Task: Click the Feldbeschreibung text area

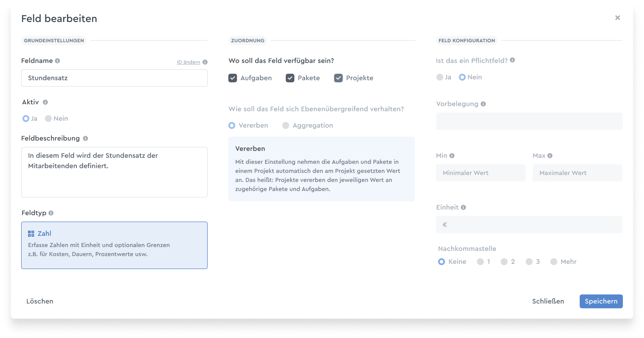Action: (114, 172)
